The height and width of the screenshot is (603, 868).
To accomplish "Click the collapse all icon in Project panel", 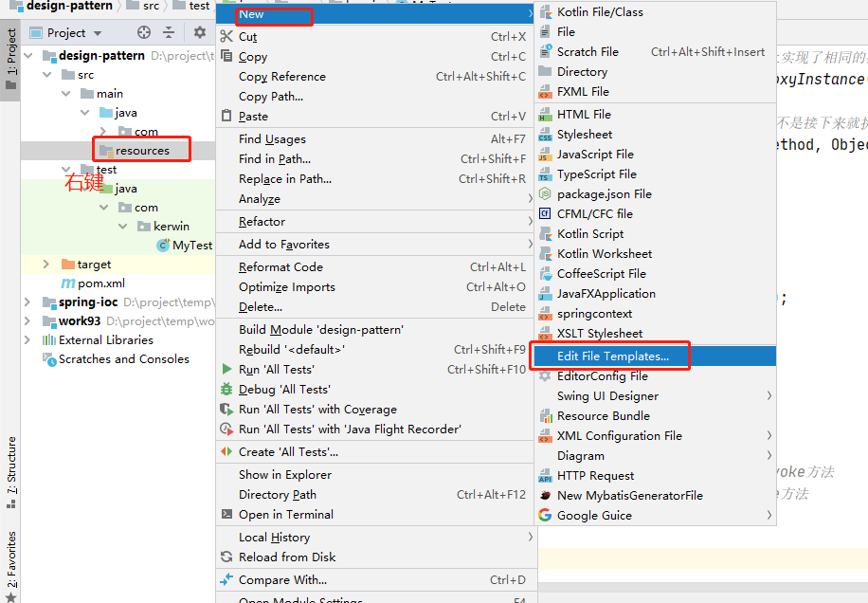I will [x=169, y=32].
